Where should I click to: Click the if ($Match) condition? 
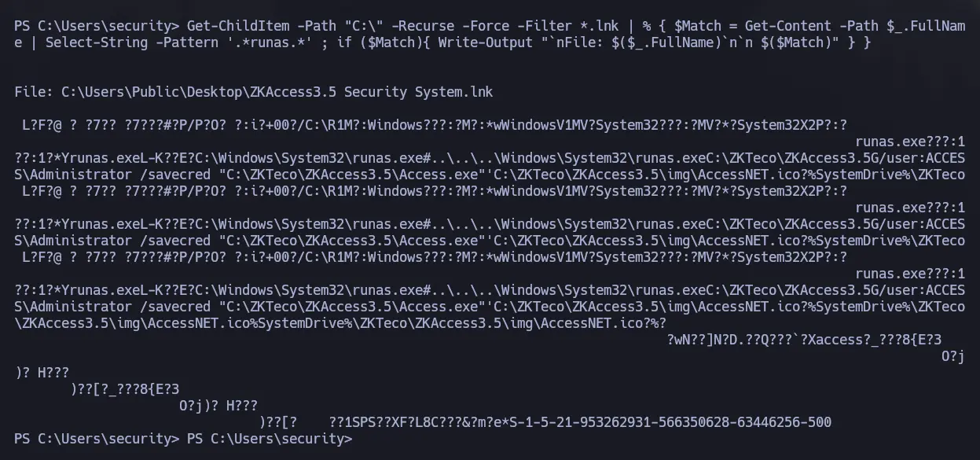(x=376, y=42)
